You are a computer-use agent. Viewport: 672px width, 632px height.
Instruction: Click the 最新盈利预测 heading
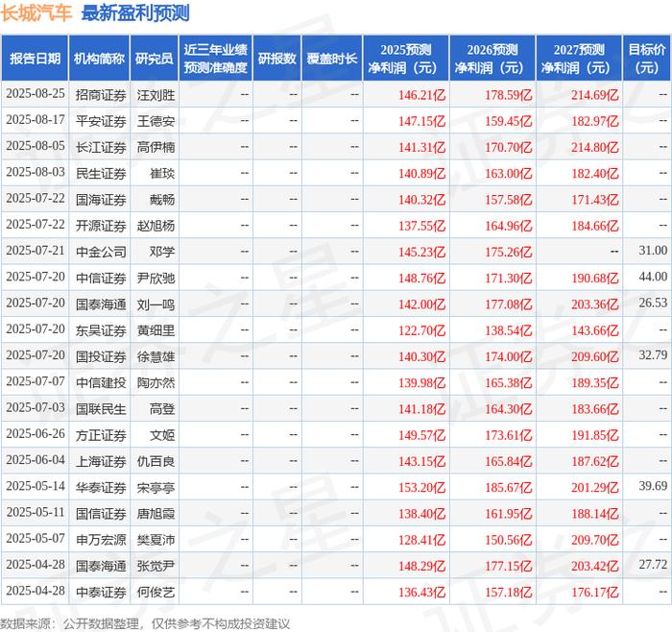coord(135,12)
